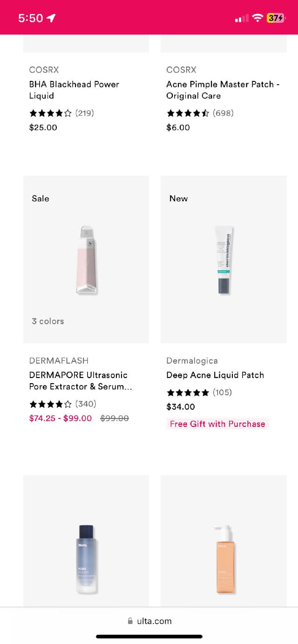Open the Acne Pimple Master Patch title

[x=223, y=90]
